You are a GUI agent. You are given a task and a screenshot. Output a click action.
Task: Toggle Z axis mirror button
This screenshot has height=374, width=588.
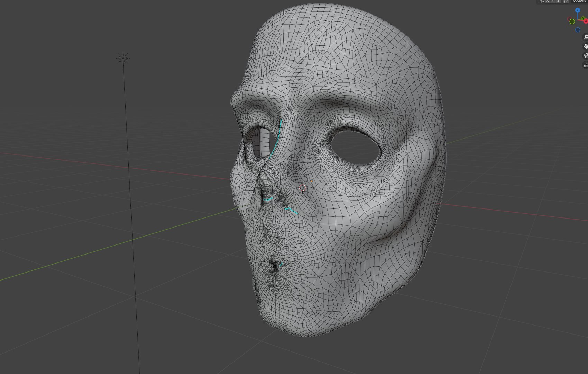click(558, 1)
